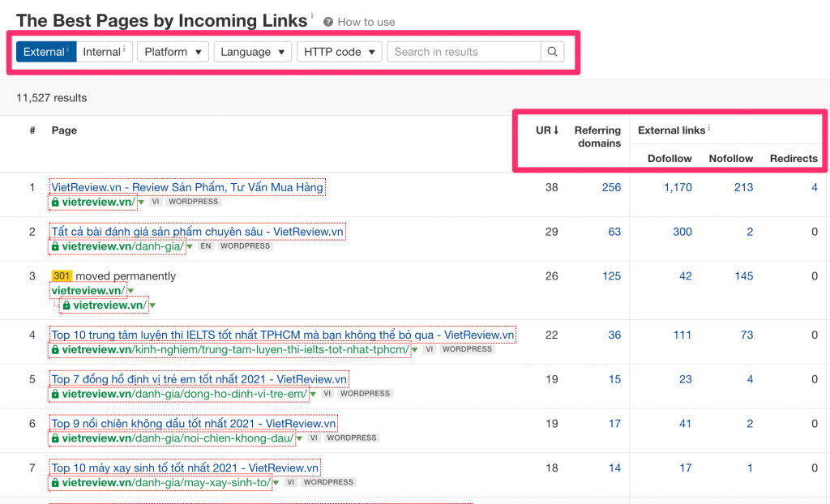Click the Nofollow column header
Screen dimensions: 830x504
(730, 159)
